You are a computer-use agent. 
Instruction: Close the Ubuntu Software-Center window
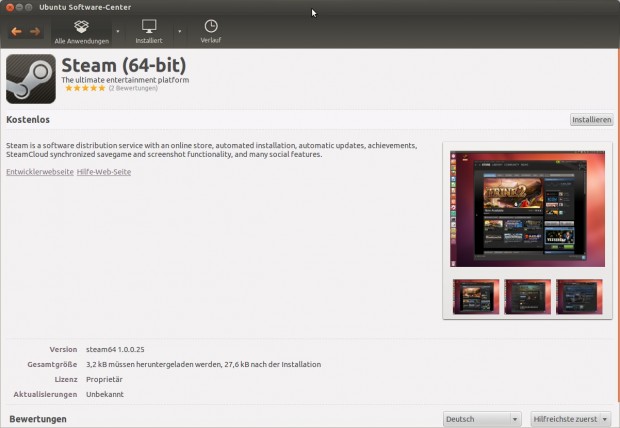[x=10, y=7]
